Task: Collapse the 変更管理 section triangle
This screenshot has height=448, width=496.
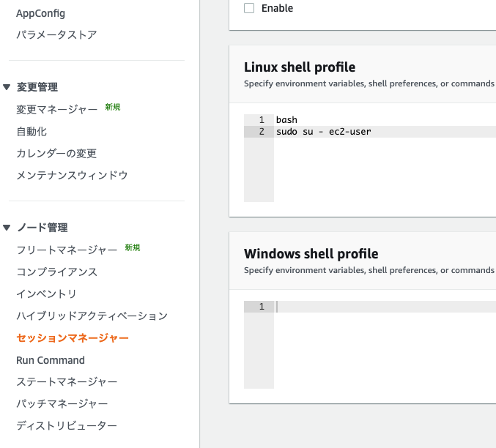Action: (7, 87)
